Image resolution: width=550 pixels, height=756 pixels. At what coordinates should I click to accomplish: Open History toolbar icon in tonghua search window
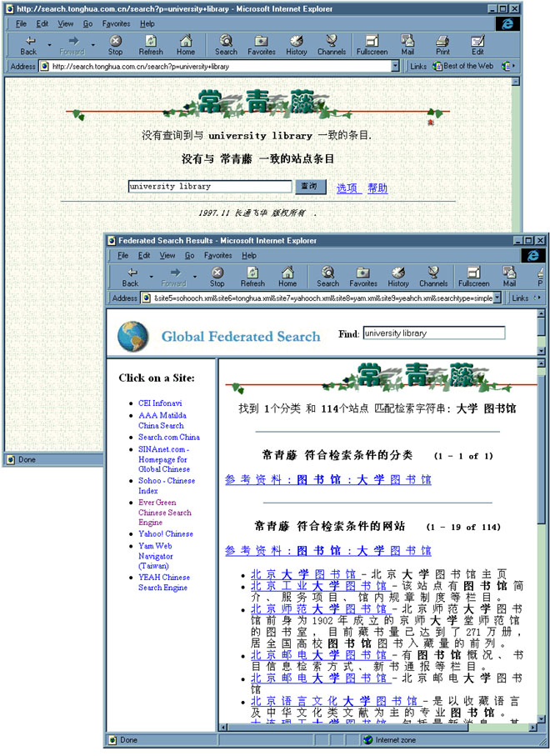point(297,45)
